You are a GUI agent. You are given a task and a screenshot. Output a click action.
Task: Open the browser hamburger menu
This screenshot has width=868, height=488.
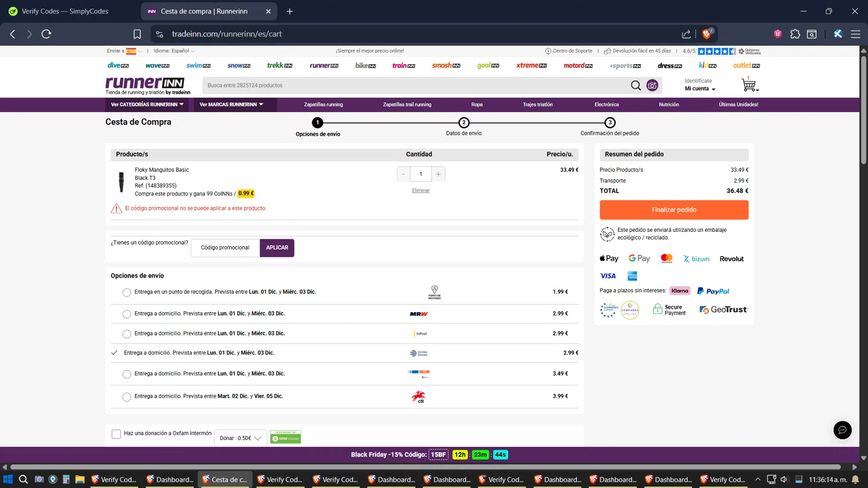(855, 34)
